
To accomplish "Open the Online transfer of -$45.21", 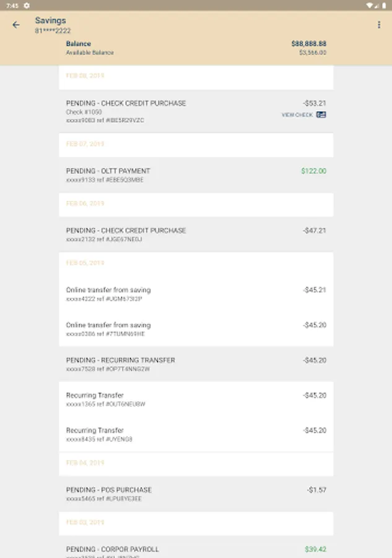I will pyautogui.click(x=196, y=294).
